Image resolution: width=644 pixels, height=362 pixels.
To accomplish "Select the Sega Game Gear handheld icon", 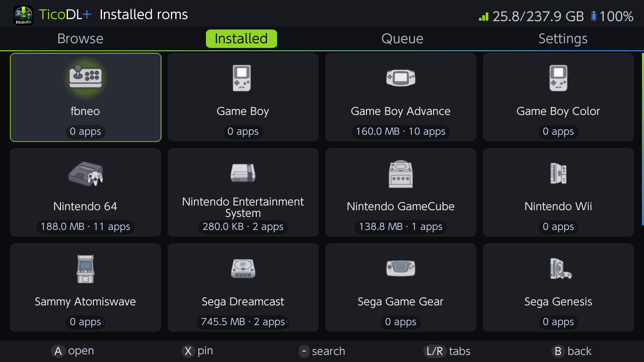I will pos(401,268).
